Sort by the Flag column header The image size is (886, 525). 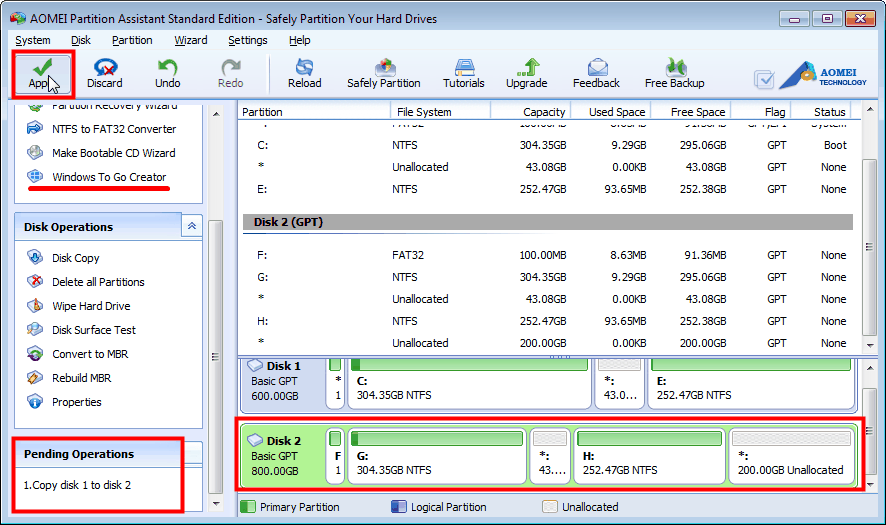coord(761,111)
